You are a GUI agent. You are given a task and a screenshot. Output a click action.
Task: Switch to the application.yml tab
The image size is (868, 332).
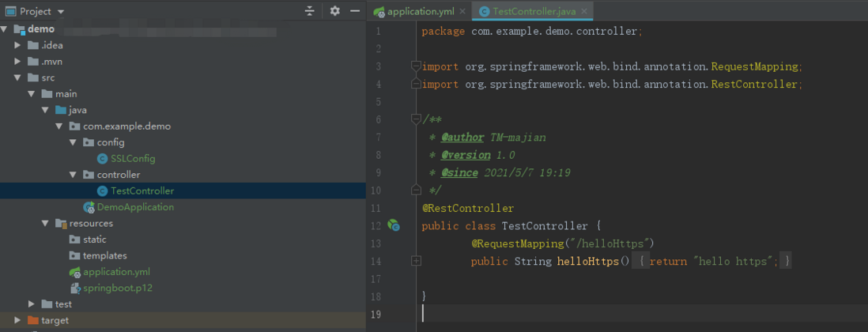[x=420, y=11]
